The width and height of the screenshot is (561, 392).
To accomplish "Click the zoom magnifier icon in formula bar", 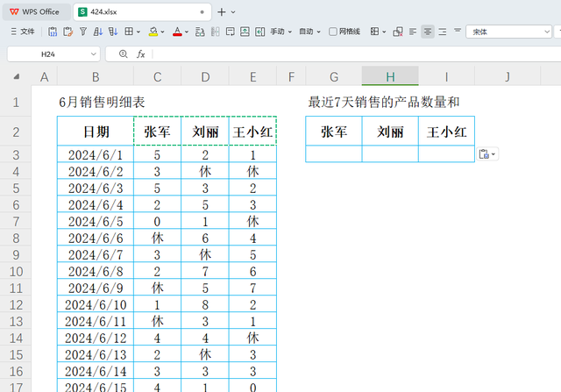I will coord(123,54).
